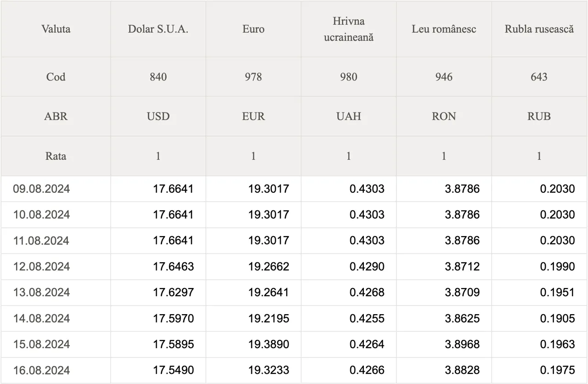Select the Euro column header
This screenshot has width=588, height=384.
click(254, 29)
